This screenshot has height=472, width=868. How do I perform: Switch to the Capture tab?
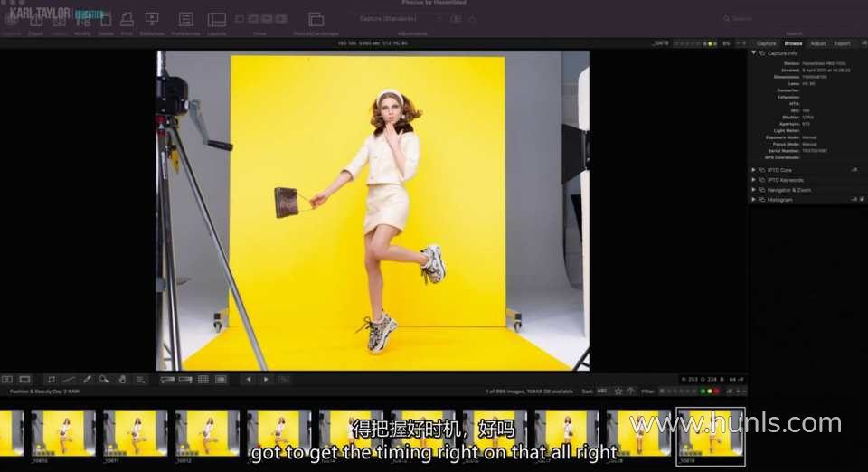pyautogui.click(x=767, y=43)
